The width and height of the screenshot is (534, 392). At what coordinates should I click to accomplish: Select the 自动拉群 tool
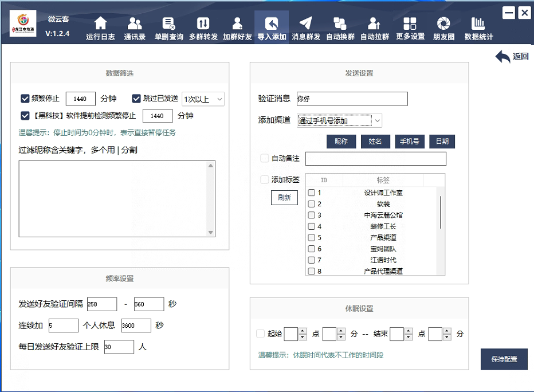[x=375, y=26]
